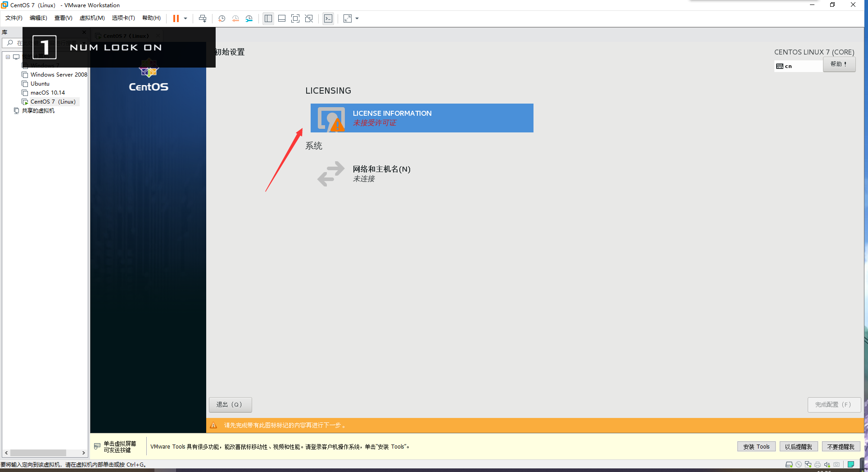Toggle the console view button
868x472 pixels.
328,18
